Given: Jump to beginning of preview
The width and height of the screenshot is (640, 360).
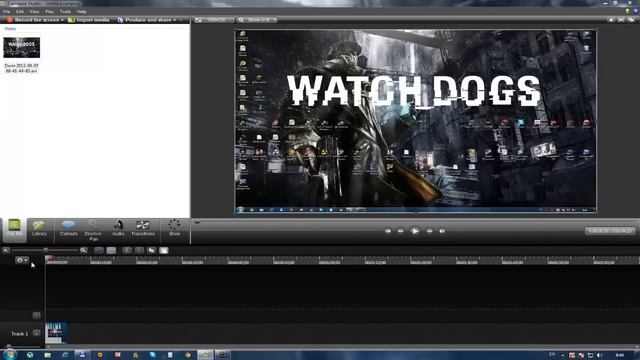Looking at the screenshot, I should (388, 231).
